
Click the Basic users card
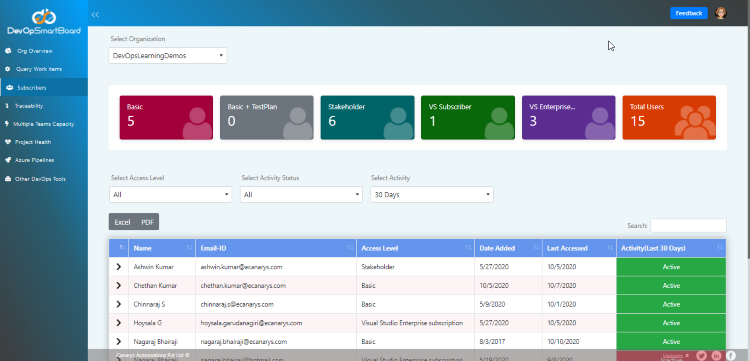point(166,118)
